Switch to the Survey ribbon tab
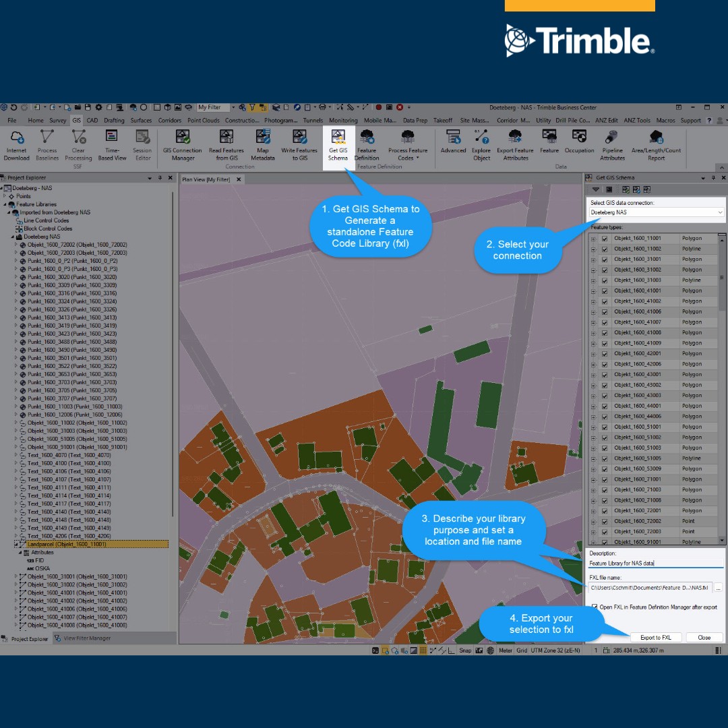 (x=57, y=120)
